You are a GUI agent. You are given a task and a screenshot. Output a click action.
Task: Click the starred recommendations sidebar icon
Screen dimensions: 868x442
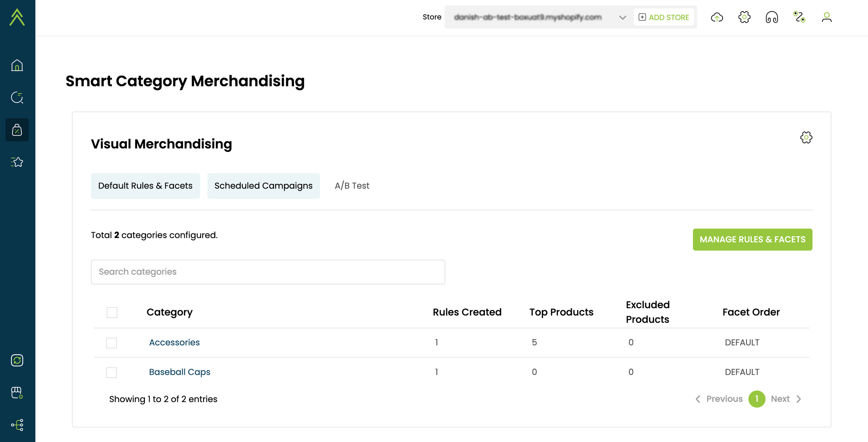point(17,162)
